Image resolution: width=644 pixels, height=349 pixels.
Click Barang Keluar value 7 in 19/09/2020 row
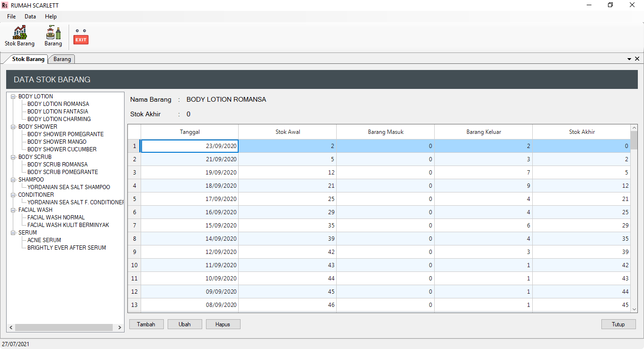[x=483, y=173]
